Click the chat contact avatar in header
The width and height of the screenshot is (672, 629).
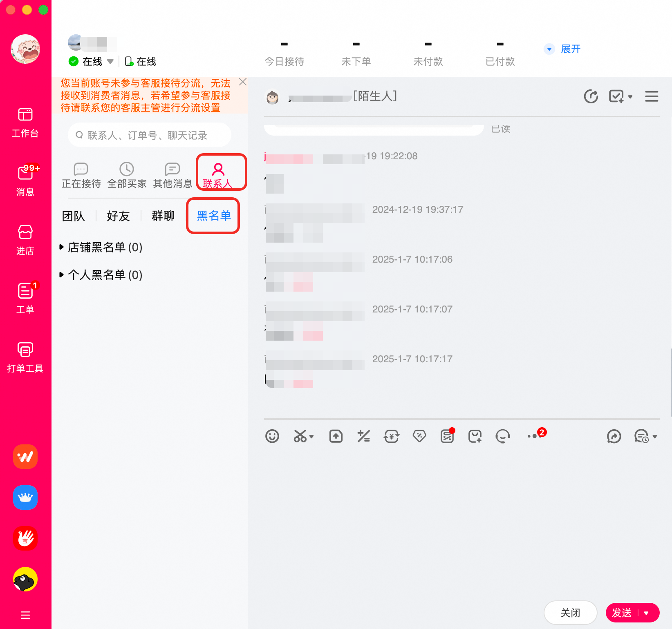coord(273,97)
